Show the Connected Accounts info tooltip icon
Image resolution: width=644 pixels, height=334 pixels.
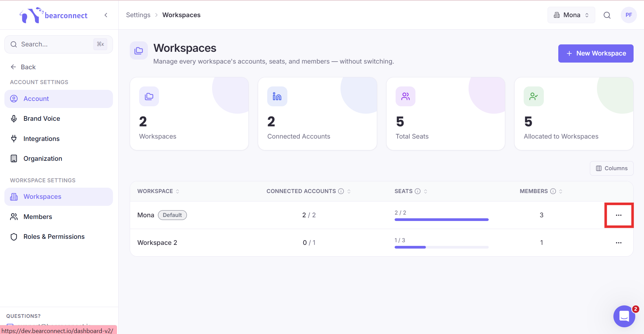[x=341, y=191]
